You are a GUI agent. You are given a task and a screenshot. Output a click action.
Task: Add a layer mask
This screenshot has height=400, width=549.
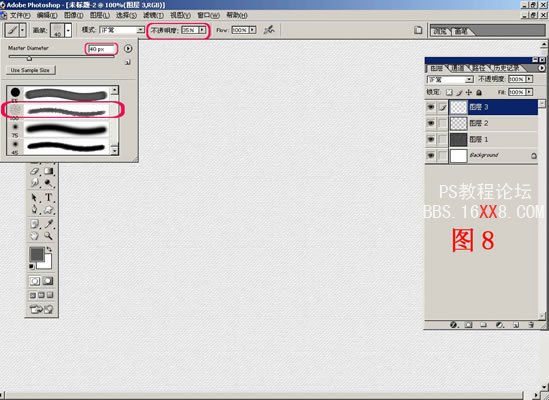click(x=468, y=325)
